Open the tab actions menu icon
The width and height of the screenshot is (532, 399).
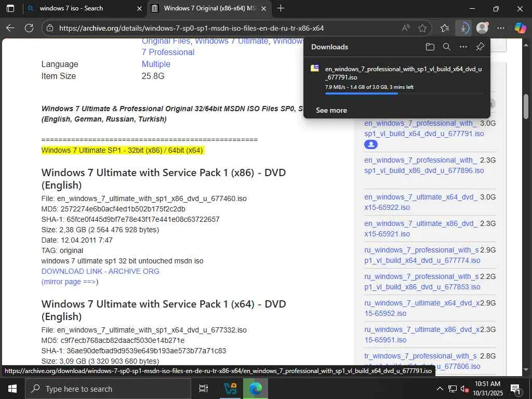[10, 8]
